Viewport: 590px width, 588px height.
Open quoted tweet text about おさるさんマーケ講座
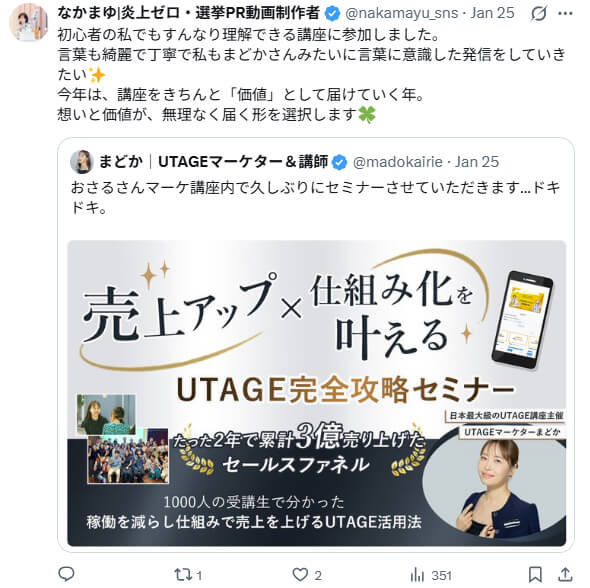[316, 197]
